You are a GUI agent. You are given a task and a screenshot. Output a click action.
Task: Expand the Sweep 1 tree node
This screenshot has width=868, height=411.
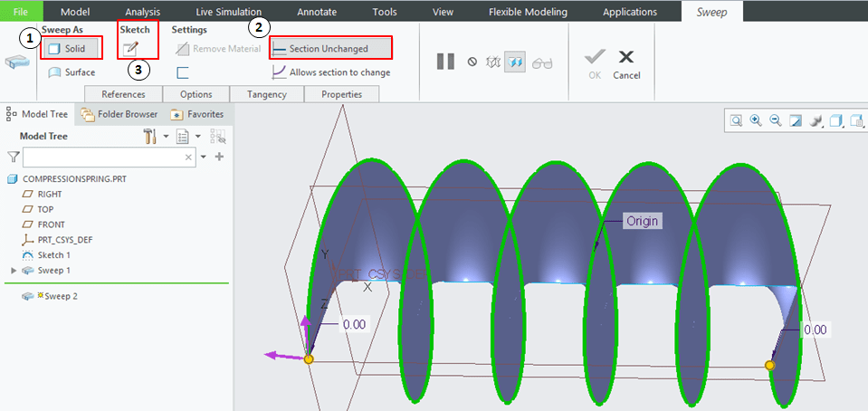13,271
